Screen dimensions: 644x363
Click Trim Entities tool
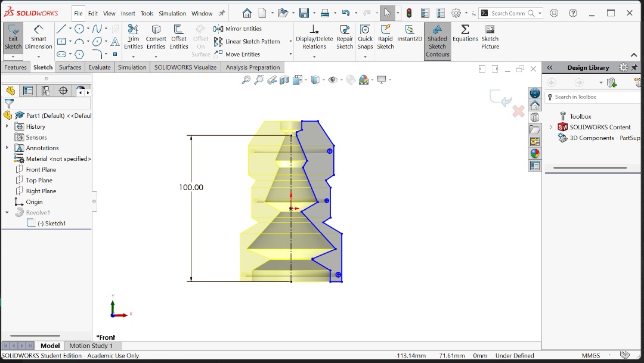[x=133, y=38]
